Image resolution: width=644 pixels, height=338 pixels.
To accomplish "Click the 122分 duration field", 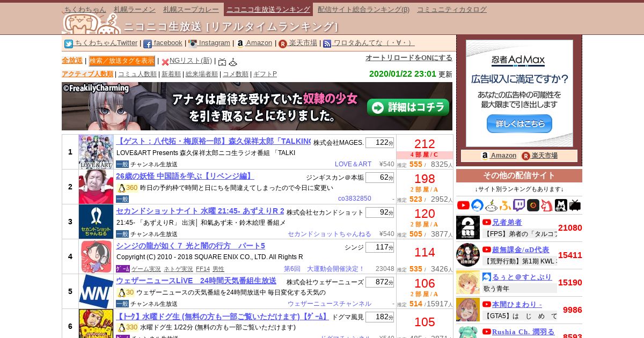I will [379, 142].
